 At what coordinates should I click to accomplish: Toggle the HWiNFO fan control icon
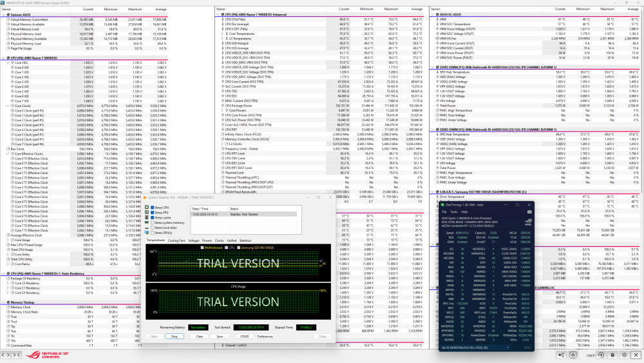click(x=571, y=355)
